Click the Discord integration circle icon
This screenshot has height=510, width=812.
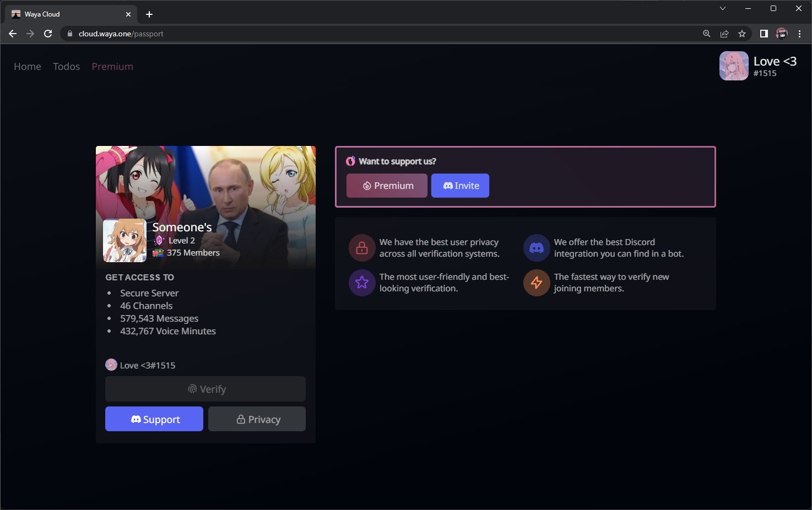coord(537,248)
